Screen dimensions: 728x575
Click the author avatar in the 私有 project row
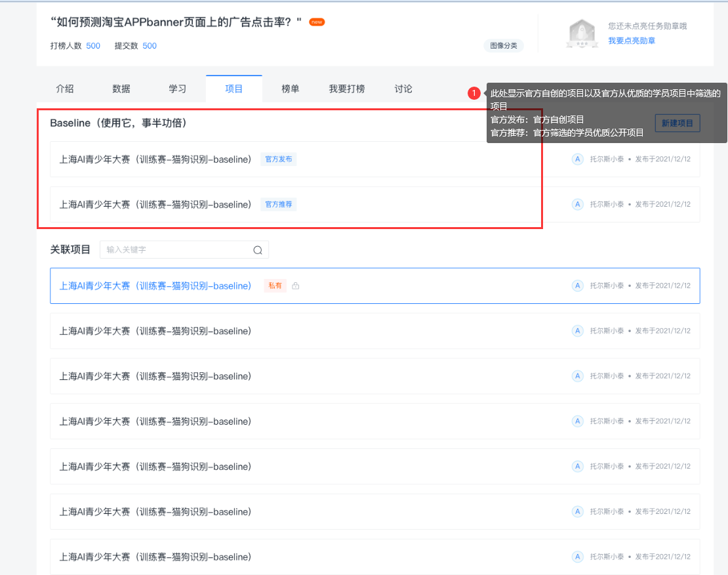click(577, 286)
